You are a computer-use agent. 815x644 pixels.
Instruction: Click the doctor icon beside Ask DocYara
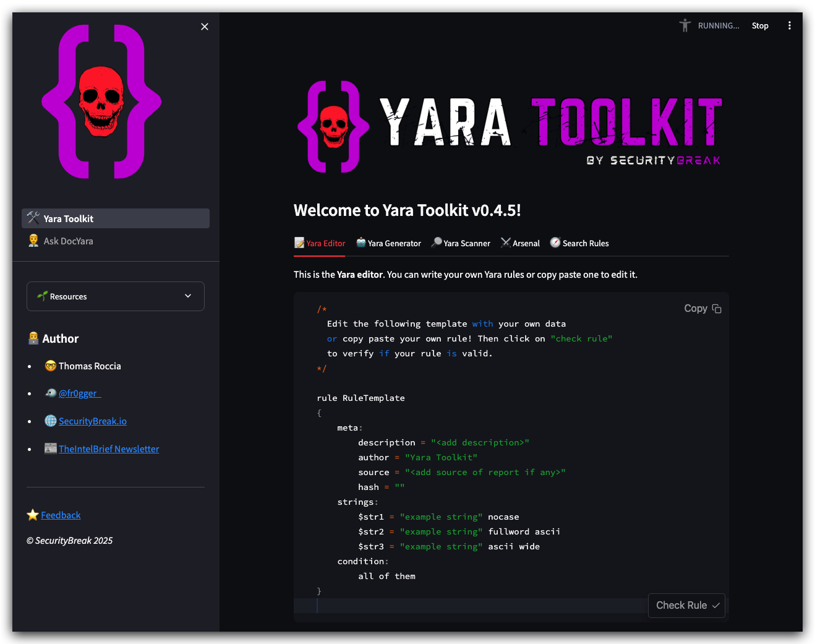coord(33,241)
